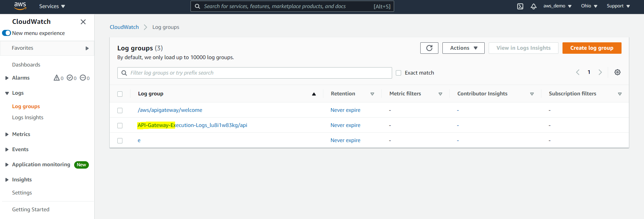The height and width of the screenshot is (219, 644).
Task: Check the /aws/apigateway/welcome row checkbox
Action: point(120,111)
